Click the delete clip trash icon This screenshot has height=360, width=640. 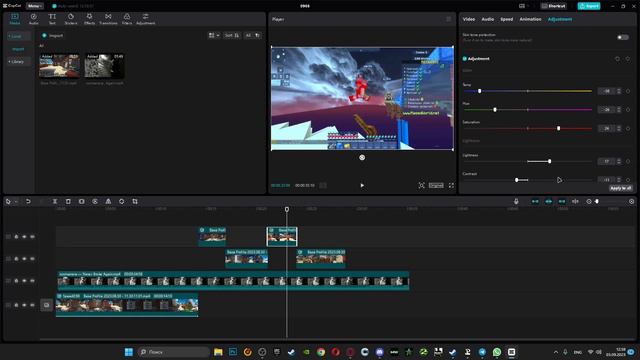click(x=68, y=201)
